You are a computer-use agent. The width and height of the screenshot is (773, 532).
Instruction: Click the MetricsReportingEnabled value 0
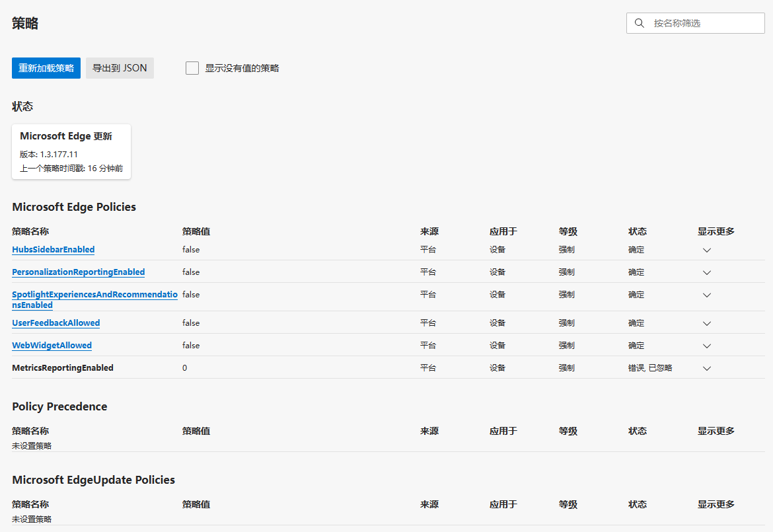click(x=184, y=368)
